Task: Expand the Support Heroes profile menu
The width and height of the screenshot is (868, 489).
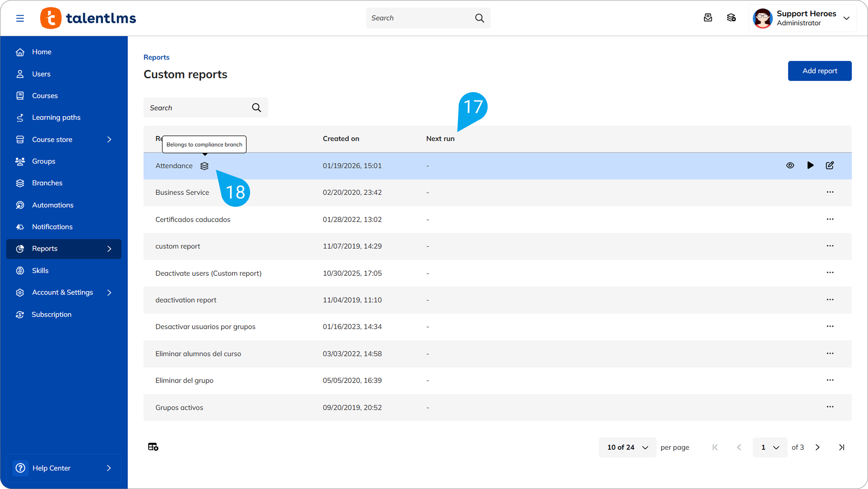Action: pyautogui.click(x=847, y=18)
